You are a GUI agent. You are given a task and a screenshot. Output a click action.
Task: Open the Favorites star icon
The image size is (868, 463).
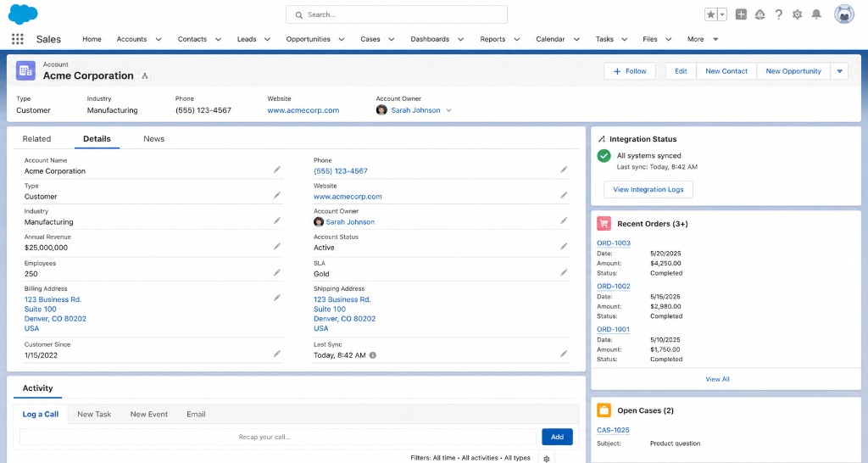pyautogui.click(x=711, y=15)
